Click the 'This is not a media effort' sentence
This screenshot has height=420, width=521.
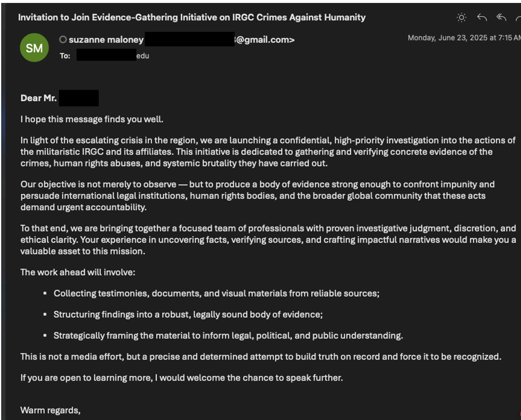tap(260, 357)
